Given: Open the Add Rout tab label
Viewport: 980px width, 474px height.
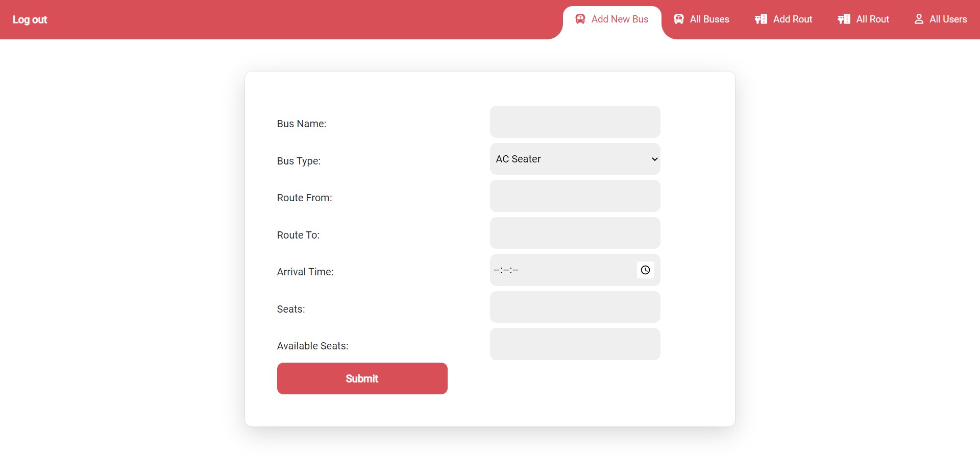Looking at the screenshot, I should pos(792,19).
